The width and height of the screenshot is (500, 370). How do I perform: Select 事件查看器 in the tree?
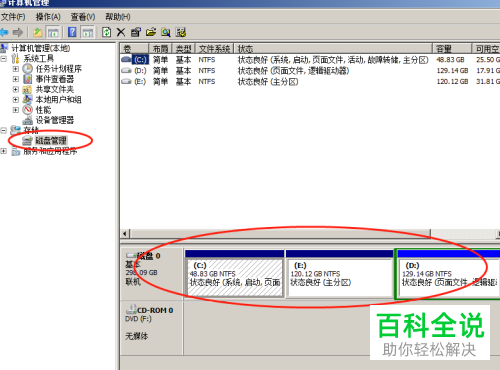click(55, 79)
